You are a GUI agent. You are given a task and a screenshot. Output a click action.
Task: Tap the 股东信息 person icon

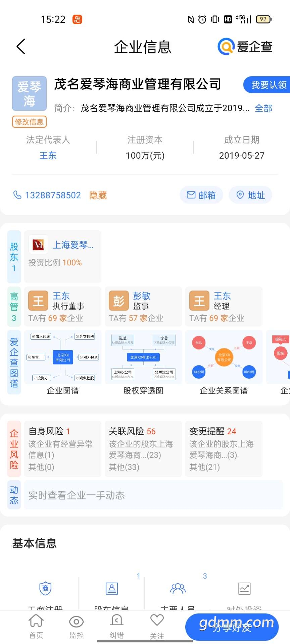[112, 588]
